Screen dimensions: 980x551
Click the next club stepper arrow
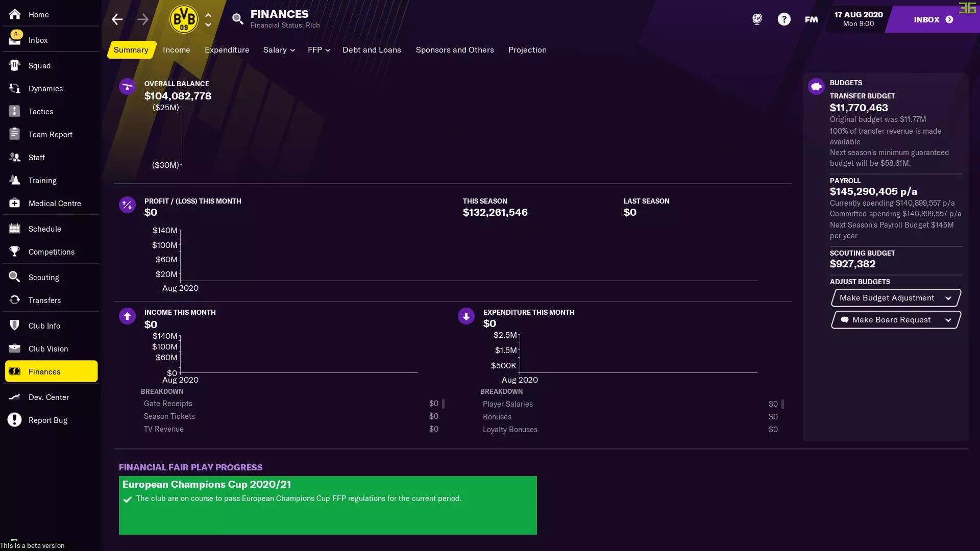coord(208,24)
